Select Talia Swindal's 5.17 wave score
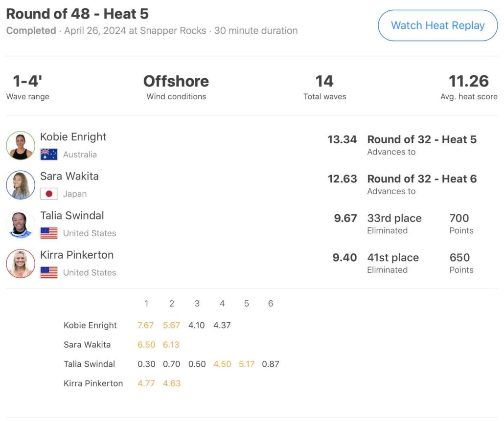Viewport: 504px width, 422px height. [x=246, y=364]
